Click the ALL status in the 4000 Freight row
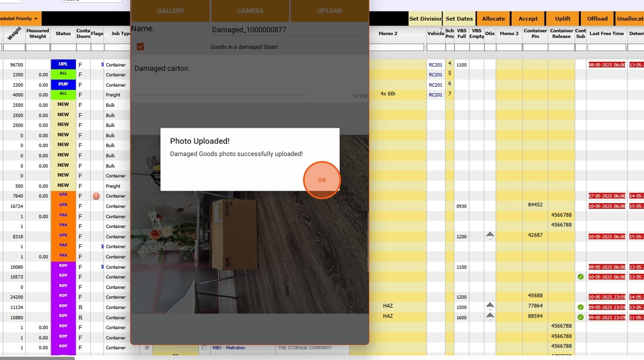This screenshot has width=644, height=360. pos(63,94)
